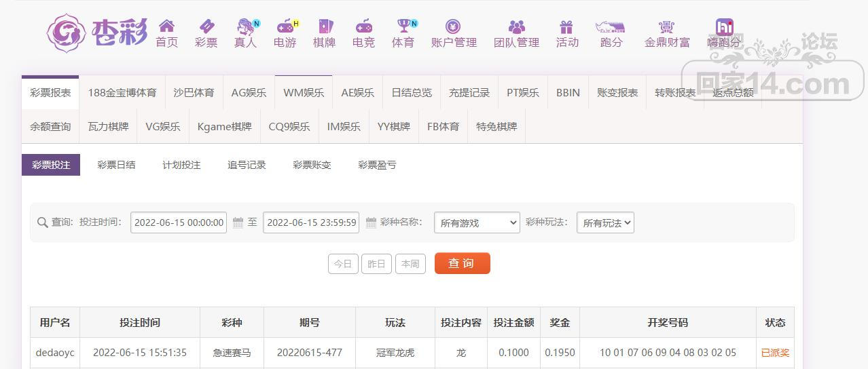Open the 真人 live casino icon
Screen dimensions: 868x369
pos(245,26)
